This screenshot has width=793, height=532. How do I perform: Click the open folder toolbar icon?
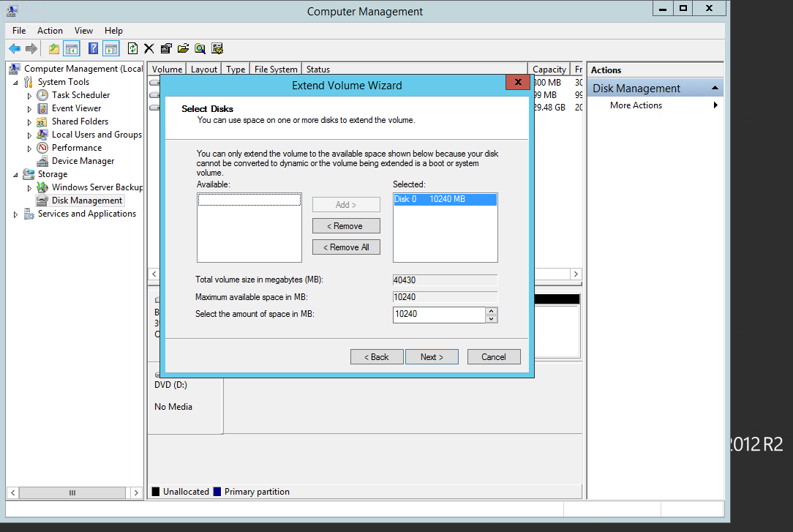coord(183,48)
